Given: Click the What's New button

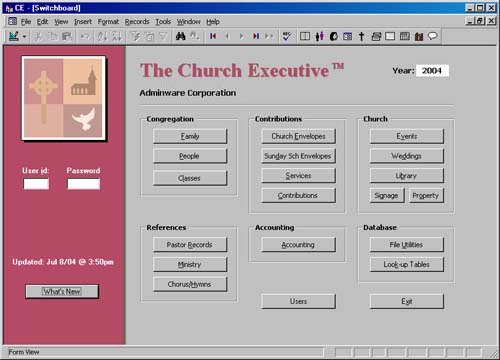Looking at the screenshot, I should coord(62,291).
